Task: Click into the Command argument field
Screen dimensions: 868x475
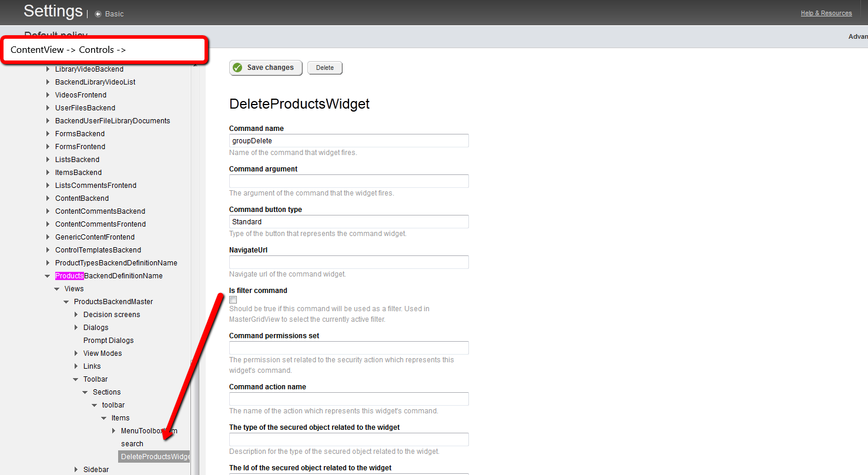Action: point(349,181)
